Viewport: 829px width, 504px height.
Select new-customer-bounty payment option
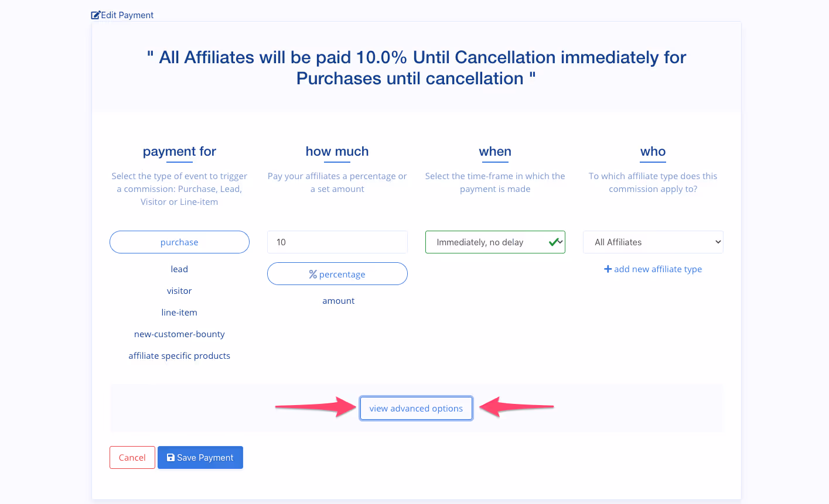(179, 334)
